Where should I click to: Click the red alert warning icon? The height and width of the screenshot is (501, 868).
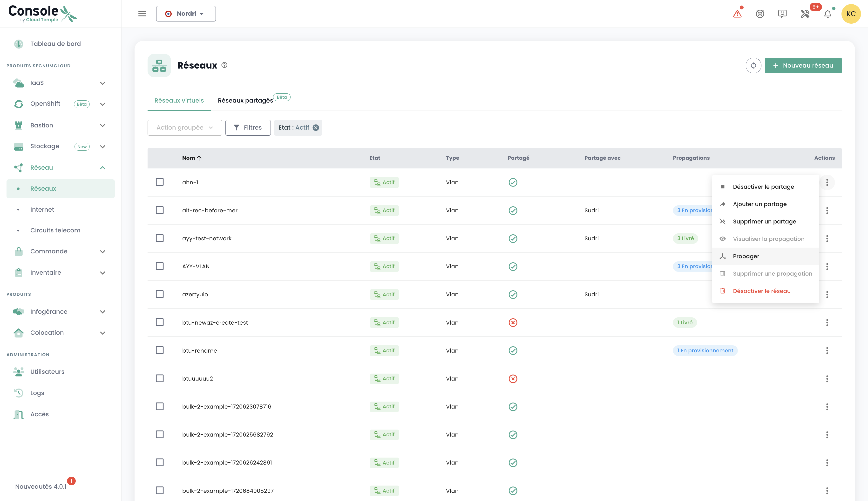point(737,14)
